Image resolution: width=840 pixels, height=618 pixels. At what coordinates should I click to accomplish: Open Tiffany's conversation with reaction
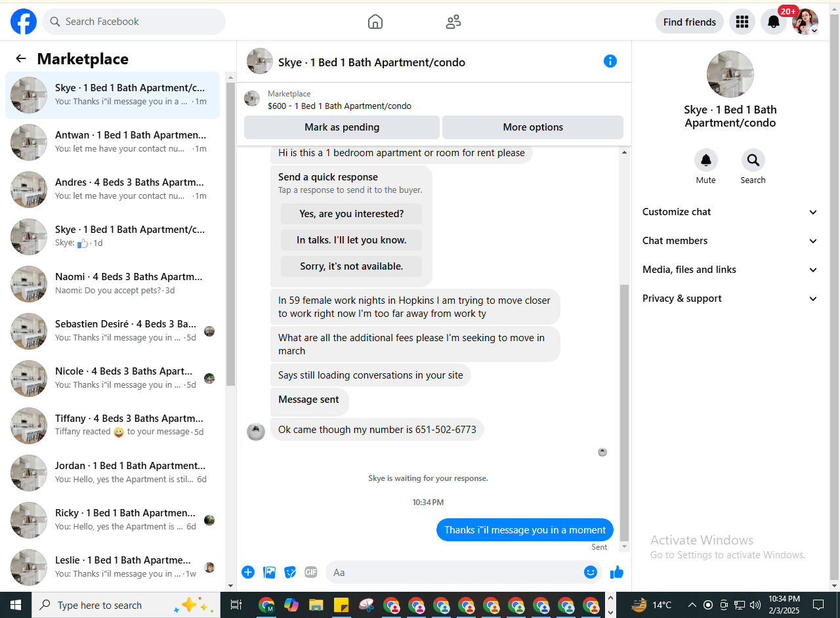click(x=112, y=425)
